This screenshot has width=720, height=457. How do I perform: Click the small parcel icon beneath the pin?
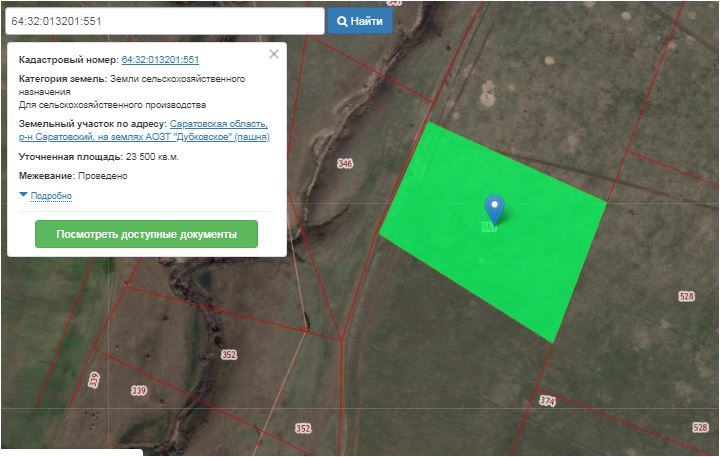coord(488,228)
